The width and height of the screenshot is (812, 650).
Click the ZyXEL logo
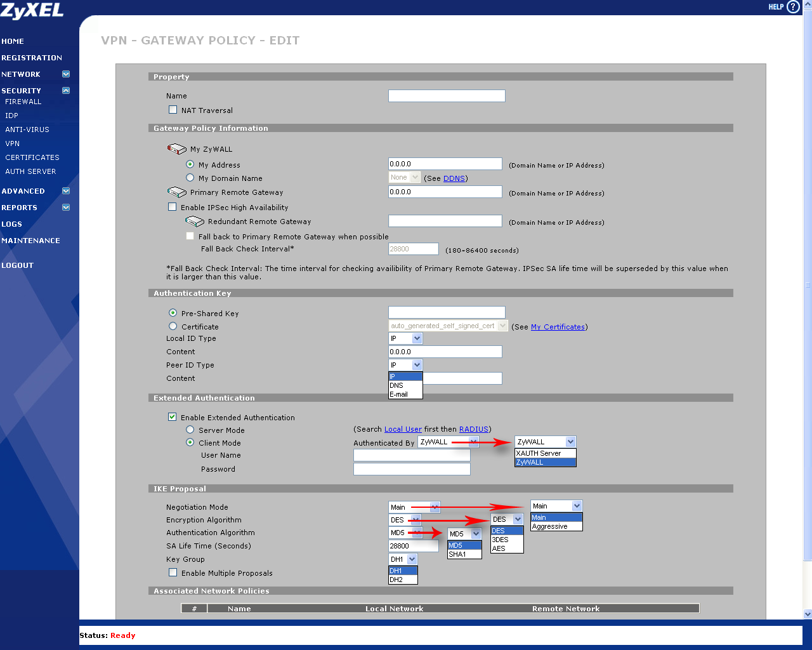click(32, 10)
